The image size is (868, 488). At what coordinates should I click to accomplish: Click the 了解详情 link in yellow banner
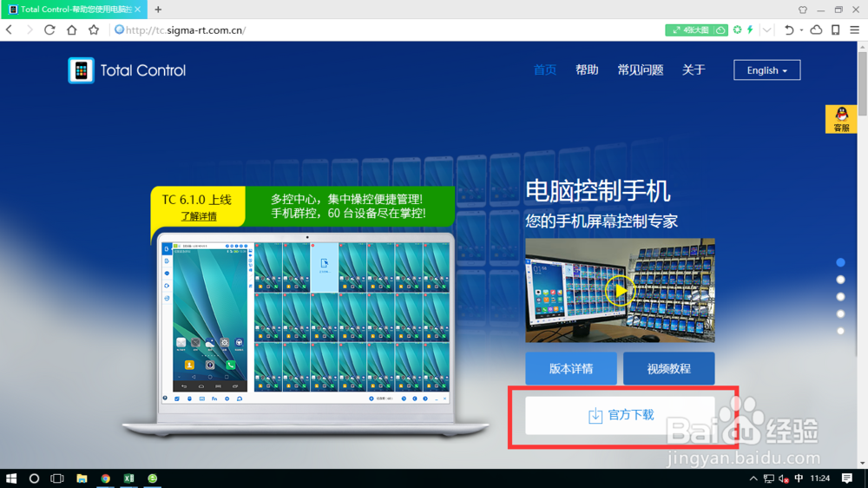tap(199, 216)
